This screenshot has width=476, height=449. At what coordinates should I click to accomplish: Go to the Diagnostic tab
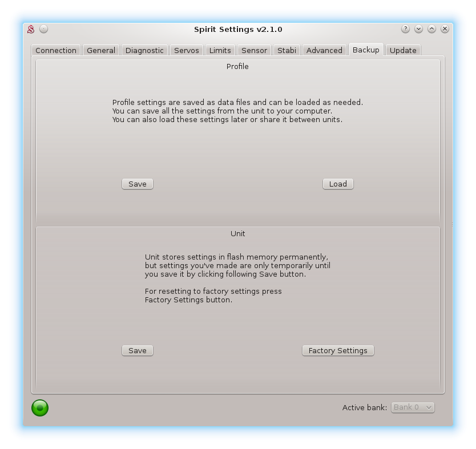pyautogui.click(x=144, y=50)
